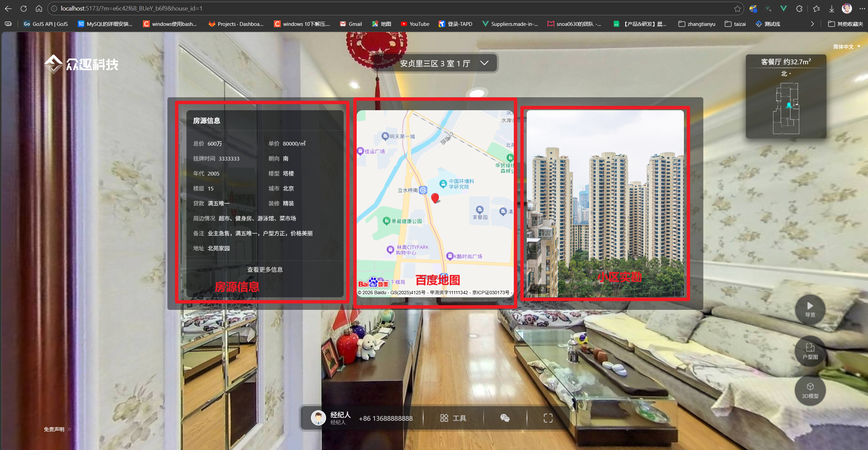868x450 pixels.
Task: Open the Projects Dashboard bookmark
Action: (236, 24)
